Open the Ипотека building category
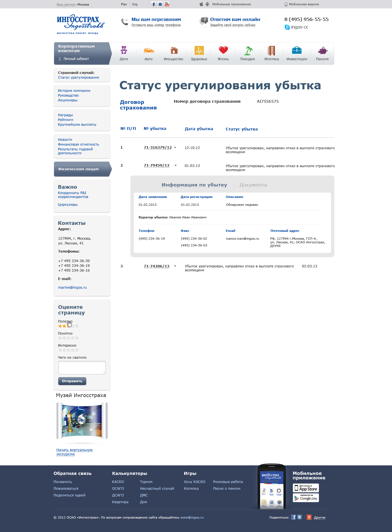The width and height of the screenshot is (392, 532). pos(272,53)
